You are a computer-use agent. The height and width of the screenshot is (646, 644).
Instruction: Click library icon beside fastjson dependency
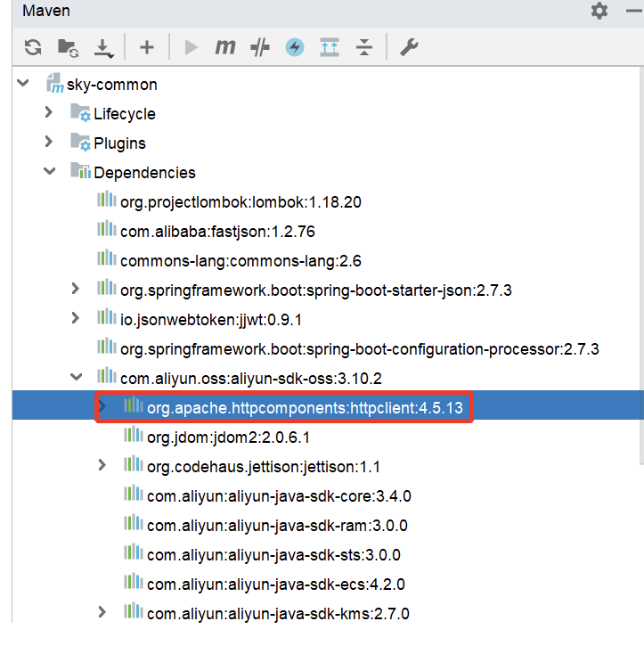107,229
